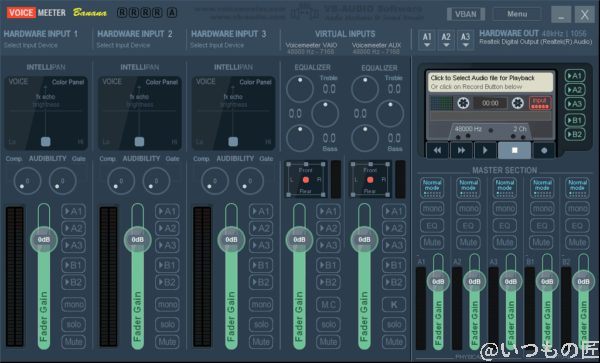Screen dimensions: 600x363
Task: Open the Menu button
Action: (x=517, y=14)
